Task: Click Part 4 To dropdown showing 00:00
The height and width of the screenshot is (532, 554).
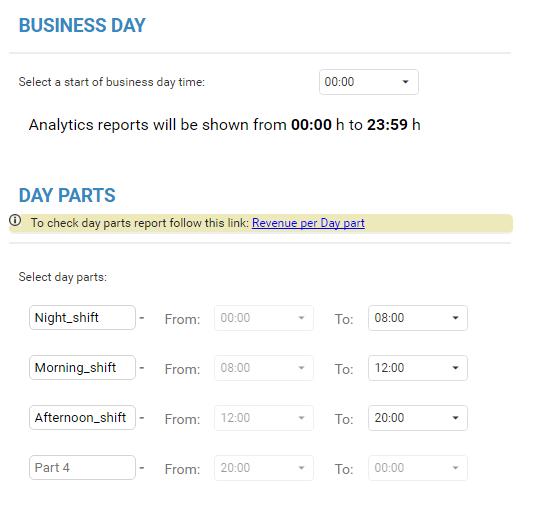Action: [x=418, y=468]
